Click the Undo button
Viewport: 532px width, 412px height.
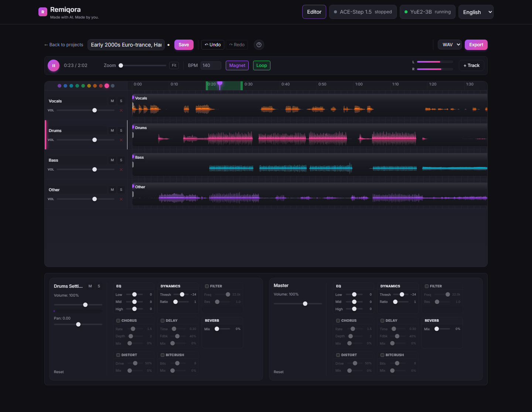click(x=213, y=45)
